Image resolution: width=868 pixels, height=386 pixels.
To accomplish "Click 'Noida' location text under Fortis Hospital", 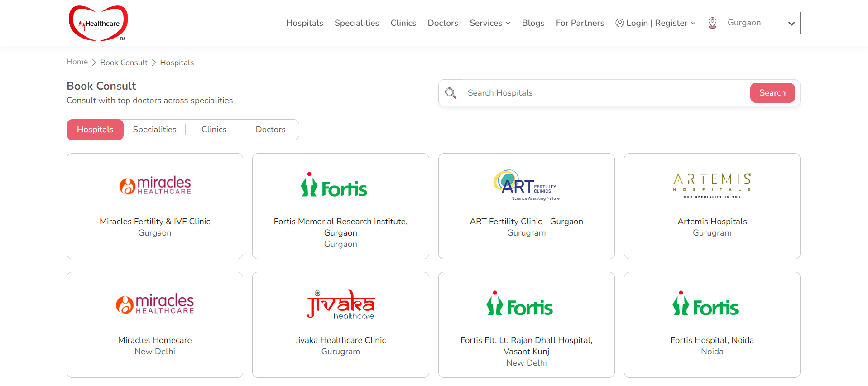I will [712, 352].
